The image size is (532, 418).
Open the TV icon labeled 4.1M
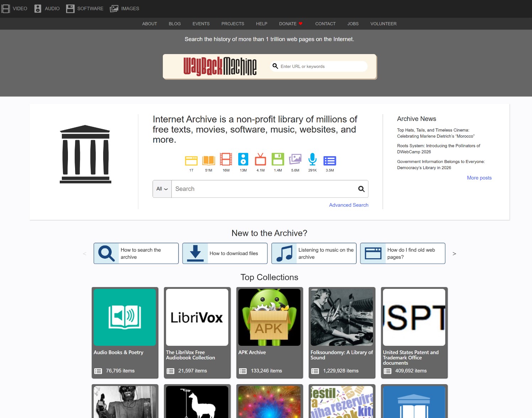click(260, 159)
